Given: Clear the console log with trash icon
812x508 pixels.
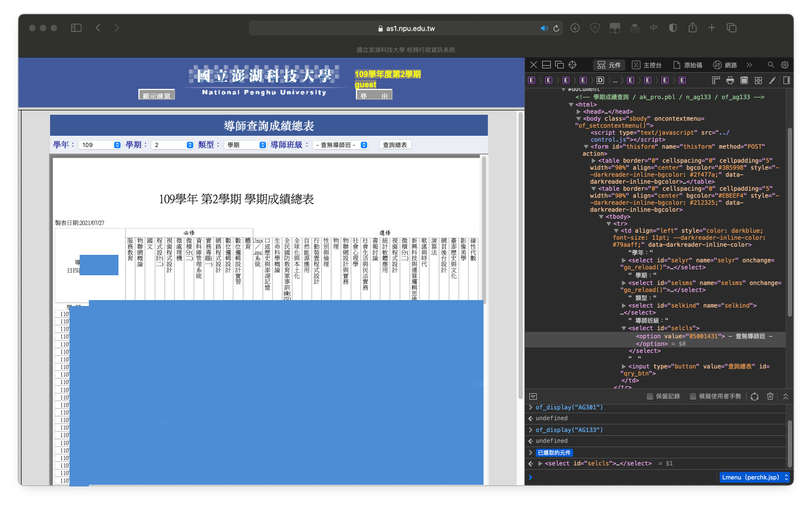Looking at the screenshot, I should [771, 396].
